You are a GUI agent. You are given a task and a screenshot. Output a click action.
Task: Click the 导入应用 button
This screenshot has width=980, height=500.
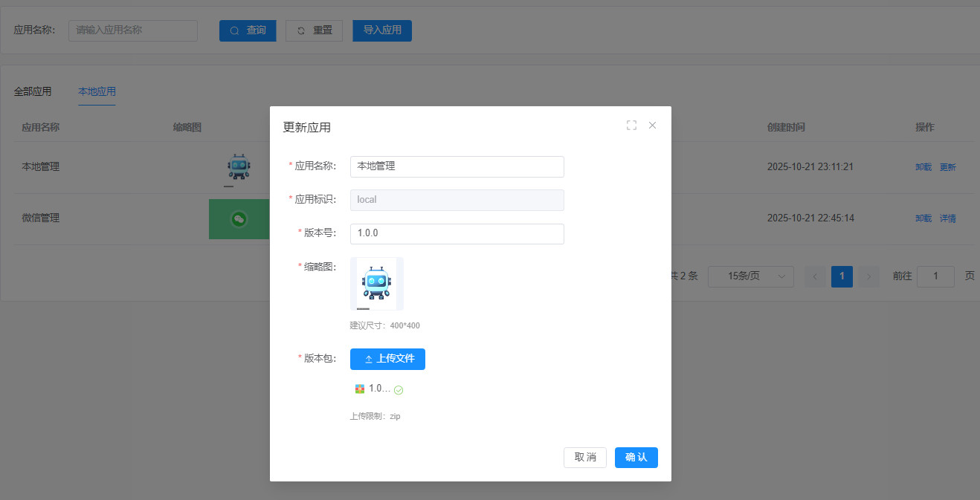[x=382, y=30]
